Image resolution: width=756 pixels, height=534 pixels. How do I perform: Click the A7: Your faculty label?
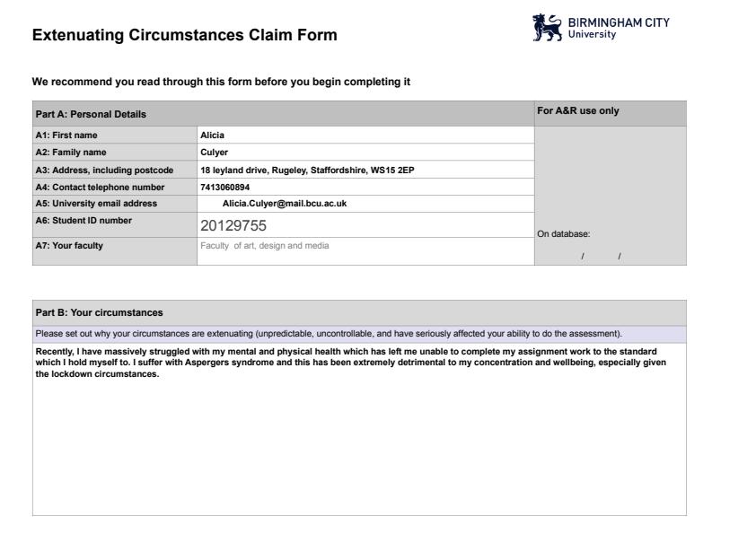tap(69, 246)
